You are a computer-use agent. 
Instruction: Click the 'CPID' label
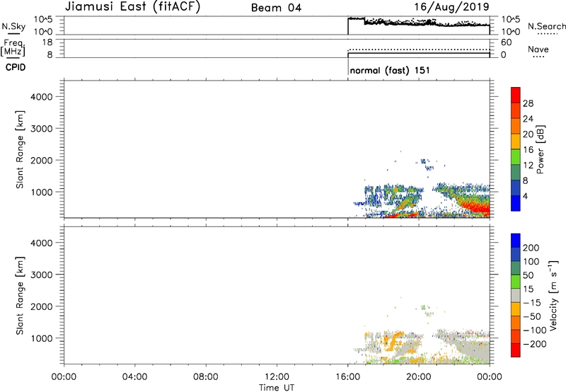[16, 67]
